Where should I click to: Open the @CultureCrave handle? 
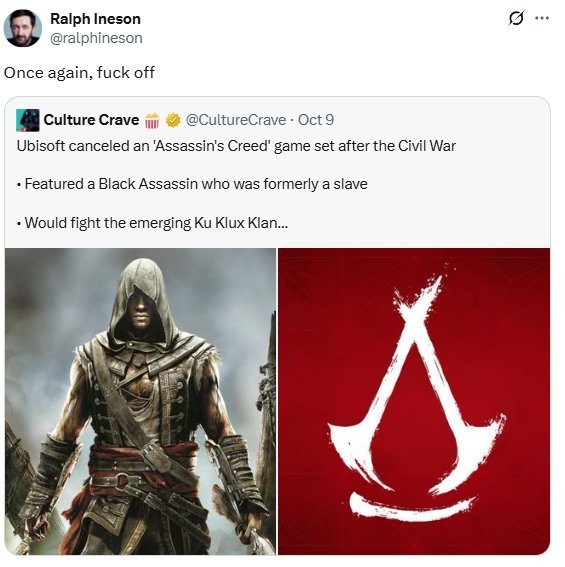pos(236,120)
